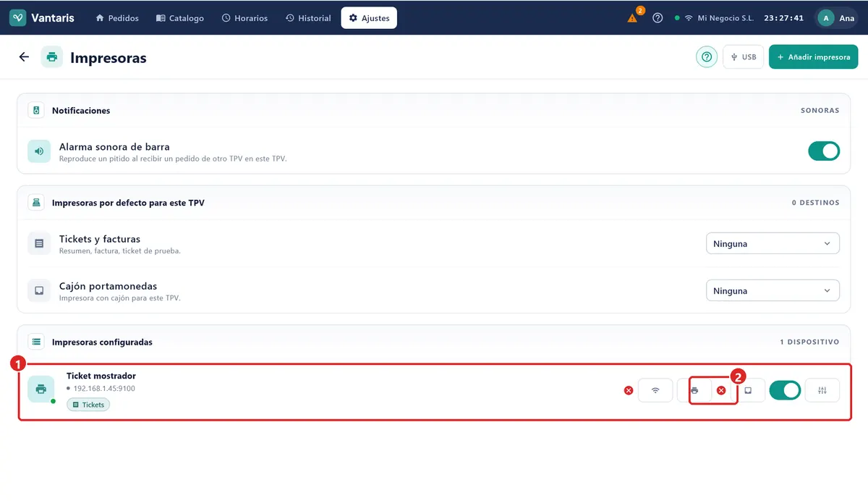Click the 0 DESTINOS count label

tap(816, 203)
